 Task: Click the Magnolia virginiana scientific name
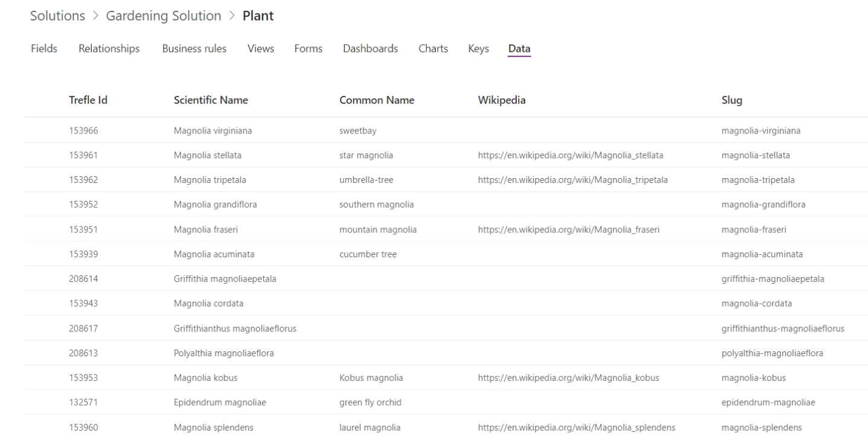pos(213,130)
